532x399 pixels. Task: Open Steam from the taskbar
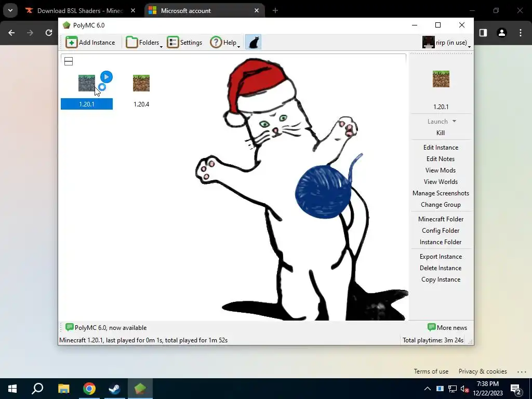coord(114,389)
